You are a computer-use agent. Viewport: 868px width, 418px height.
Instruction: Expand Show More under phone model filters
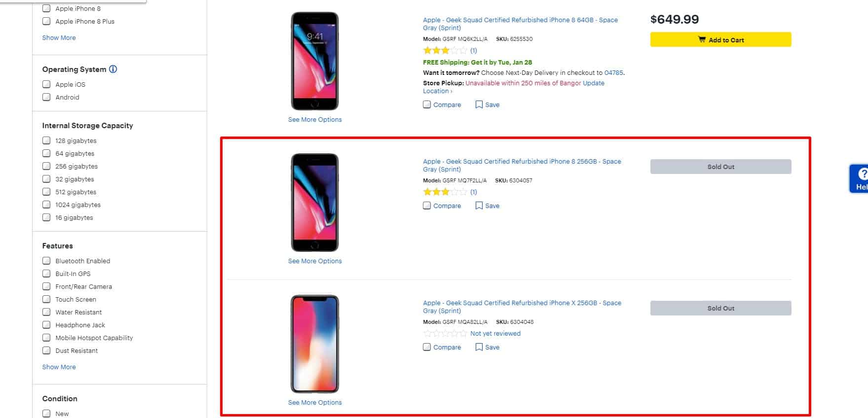(59, 37)
